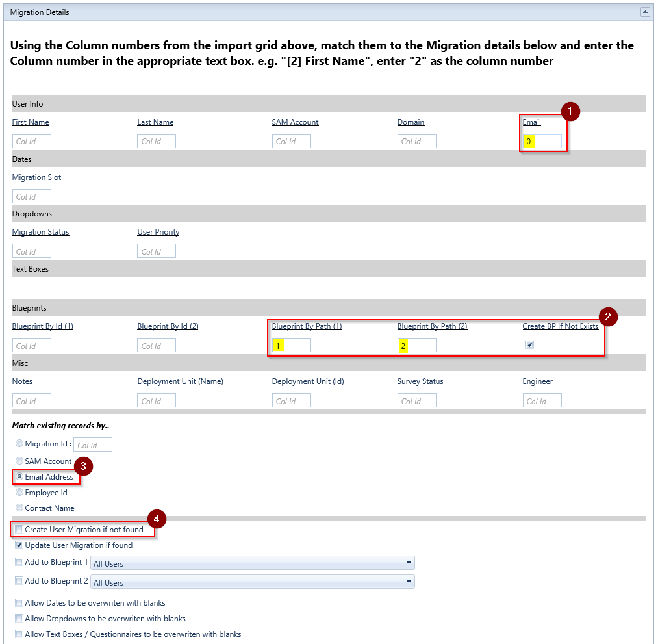Click the Email column number field
Image resolution: width=658 pixels, height=644 pixels.
pyautogui.click(x=542, y=142)
